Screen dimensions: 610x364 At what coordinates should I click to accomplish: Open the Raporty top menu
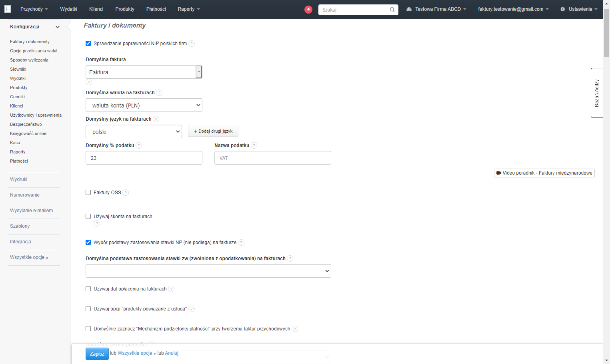[189, 9]
